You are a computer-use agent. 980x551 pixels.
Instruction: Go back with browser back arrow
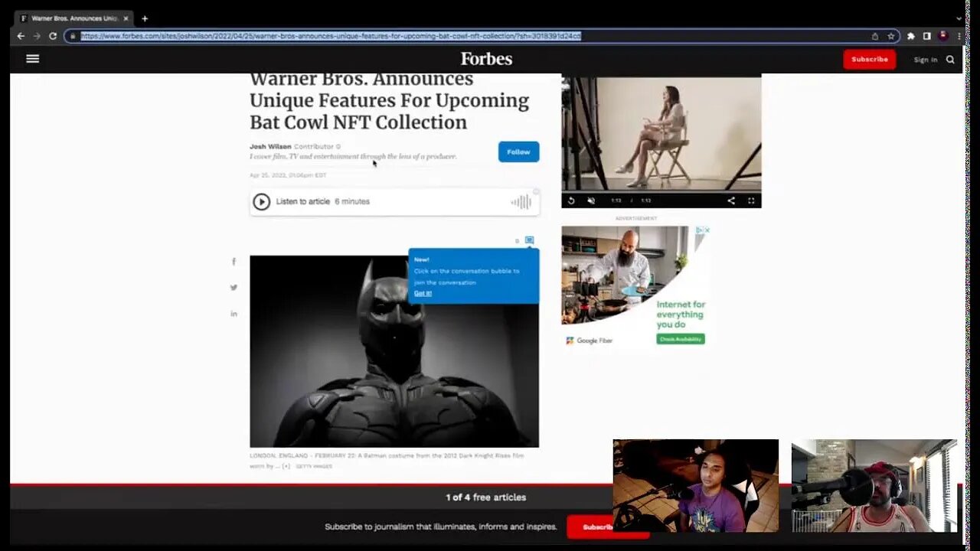coord(21,36)
